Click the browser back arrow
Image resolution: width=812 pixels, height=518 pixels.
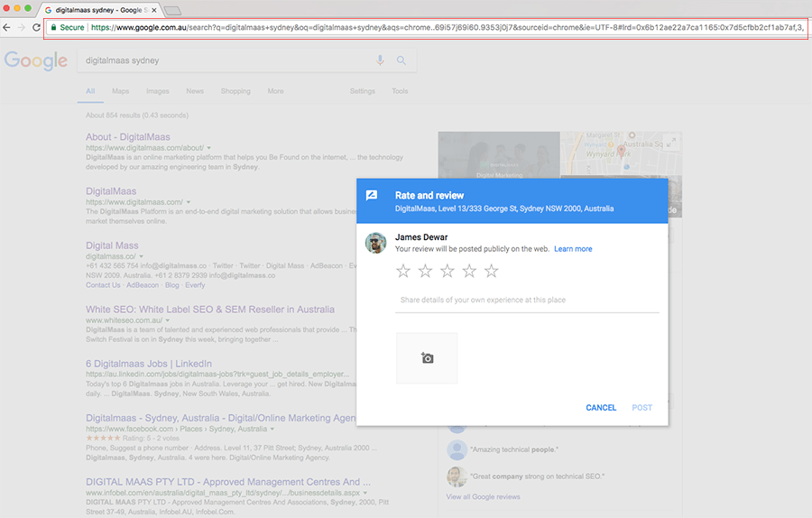tap(6, 27)
